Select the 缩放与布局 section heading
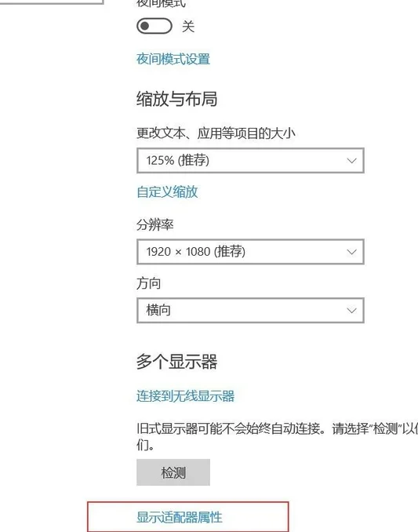Viewport: 418px width, 532px height. (x=176, y=99)
